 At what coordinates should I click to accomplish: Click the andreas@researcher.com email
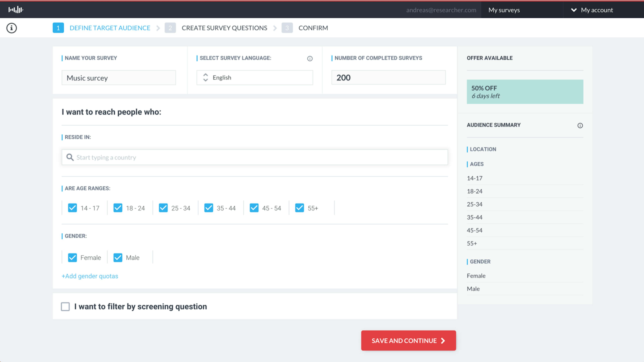pyautogui.click(x=441, y=10)
